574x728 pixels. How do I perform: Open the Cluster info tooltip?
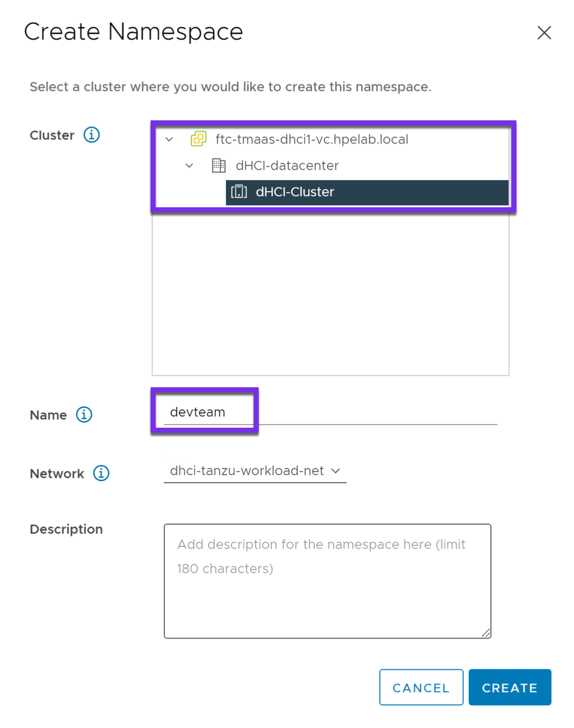[91, 134]
